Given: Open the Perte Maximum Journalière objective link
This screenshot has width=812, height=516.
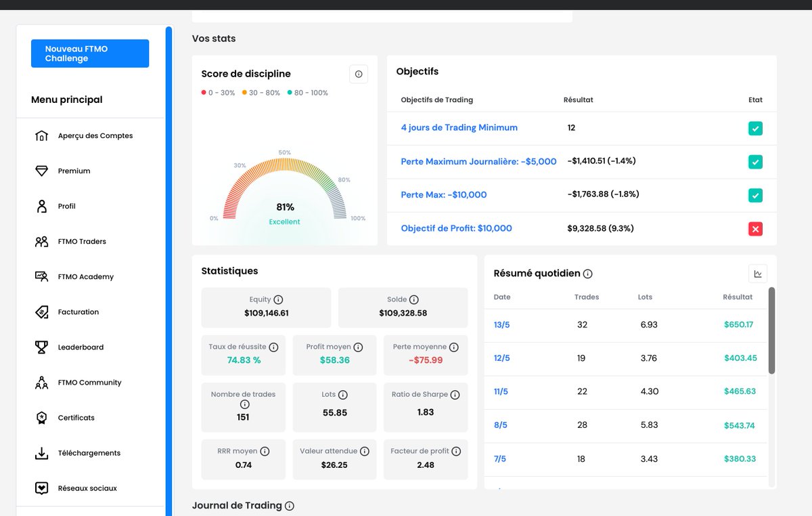Looking at the screenshot, I should (x=478, y=161).
